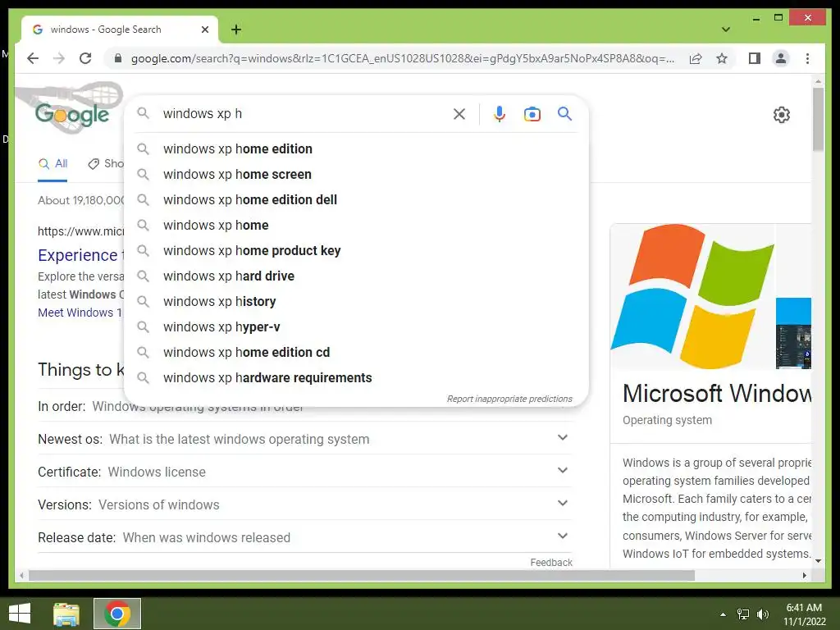840x630 pixels.
Task: Click the scroll-down arrow of vertical scrollbar
Action: pyautogui.click(x=818, y=561)
